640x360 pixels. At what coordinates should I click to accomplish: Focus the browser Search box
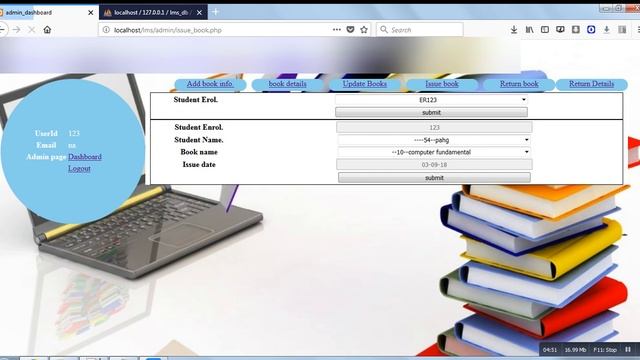click(420, 30)
